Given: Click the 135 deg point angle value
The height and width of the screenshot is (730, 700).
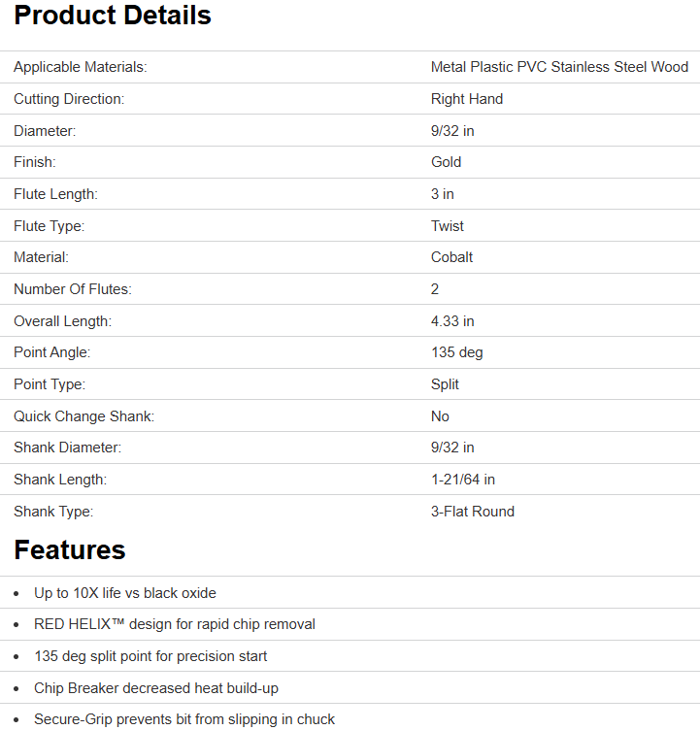Looking at the screenshot, I should point(456,352).
